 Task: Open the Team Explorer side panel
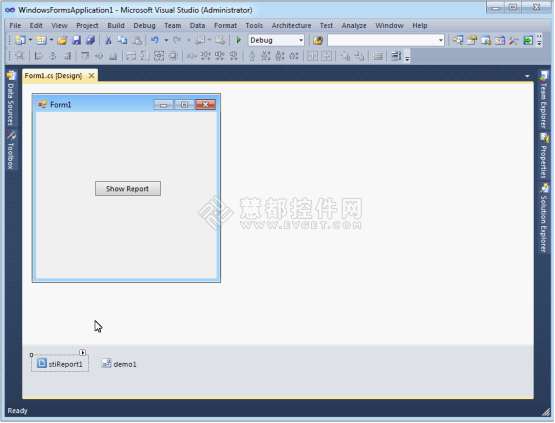pos(543,100)
